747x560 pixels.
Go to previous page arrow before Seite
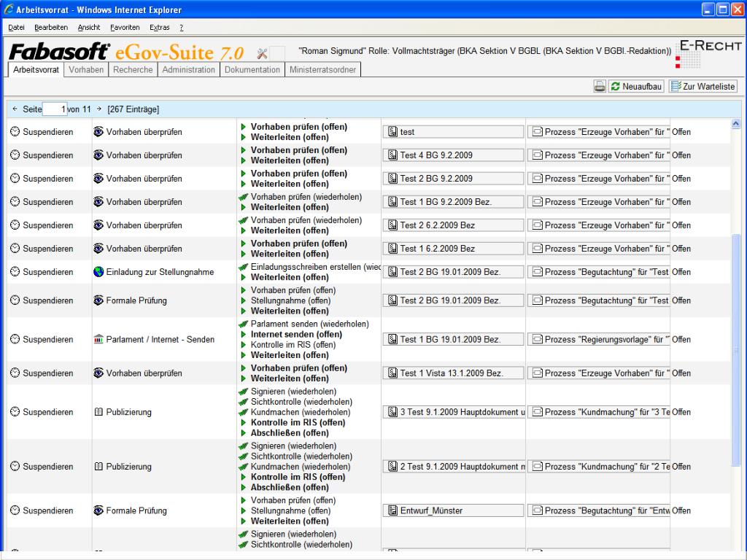coord(15,109)
